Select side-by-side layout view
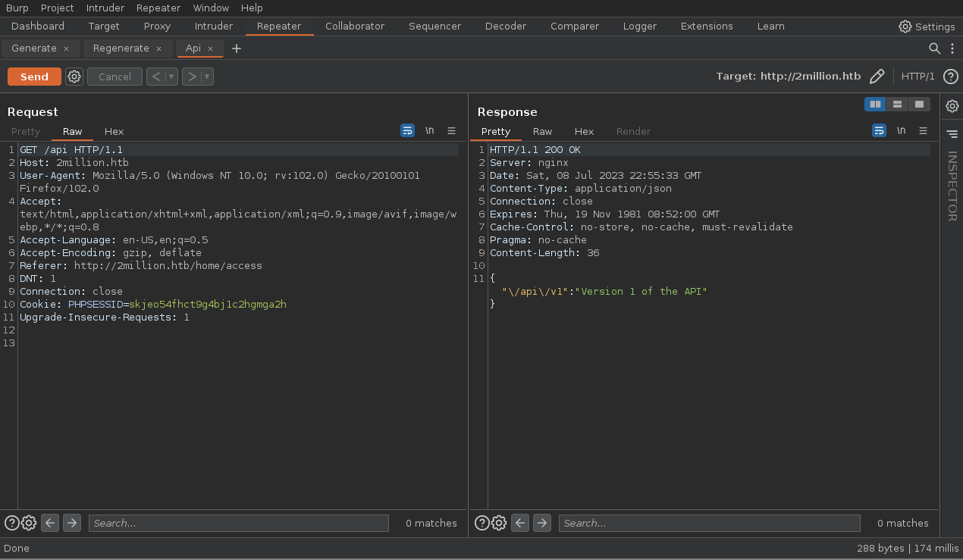This screenshot has height=560, width=963. click(875, 104)
